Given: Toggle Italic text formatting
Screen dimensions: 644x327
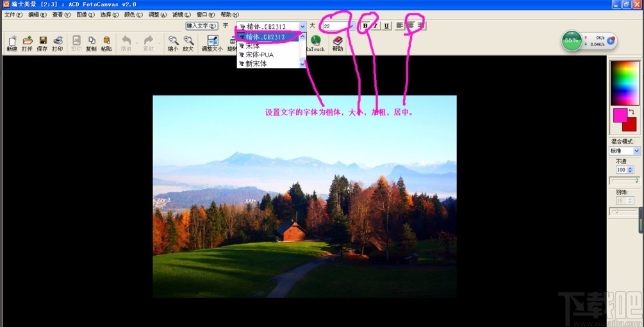Looking at the screenshot, I should click(x=376, y=26).
